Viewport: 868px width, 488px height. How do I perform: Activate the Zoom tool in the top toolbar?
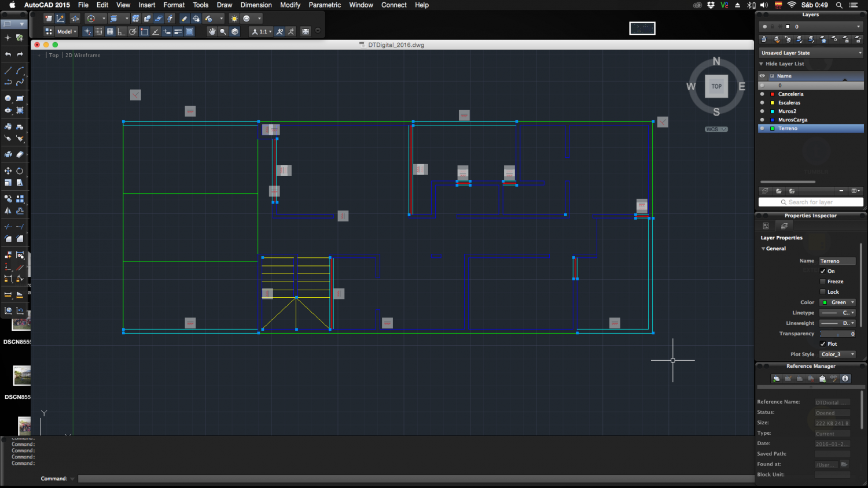point(223,31)
